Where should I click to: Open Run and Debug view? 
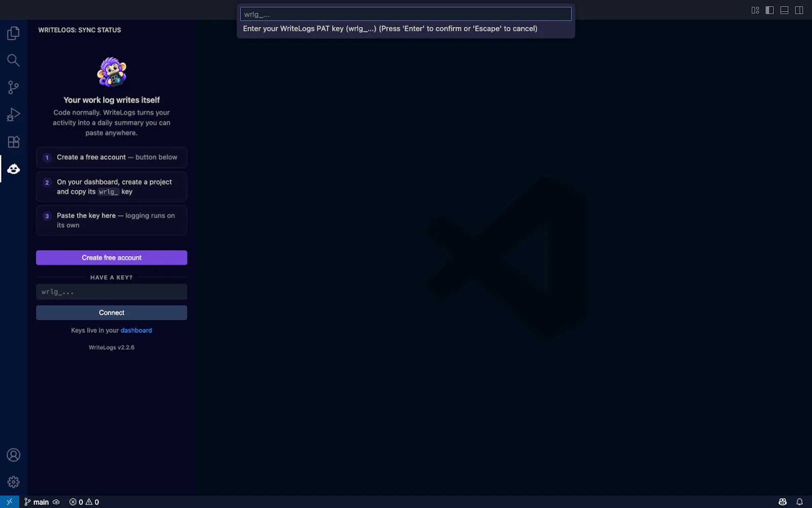point(13,115)
